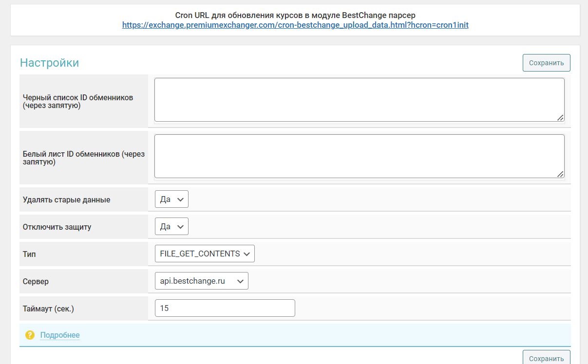The image size is (588, 364).
Task: Click the Удалять старые данные label
Action: click(67, 200)
